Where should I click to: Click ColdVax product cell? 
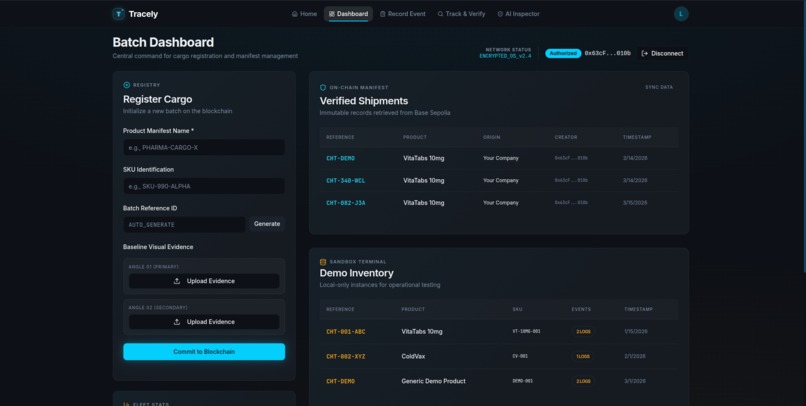pyautogui.click(x=413, y=357)
